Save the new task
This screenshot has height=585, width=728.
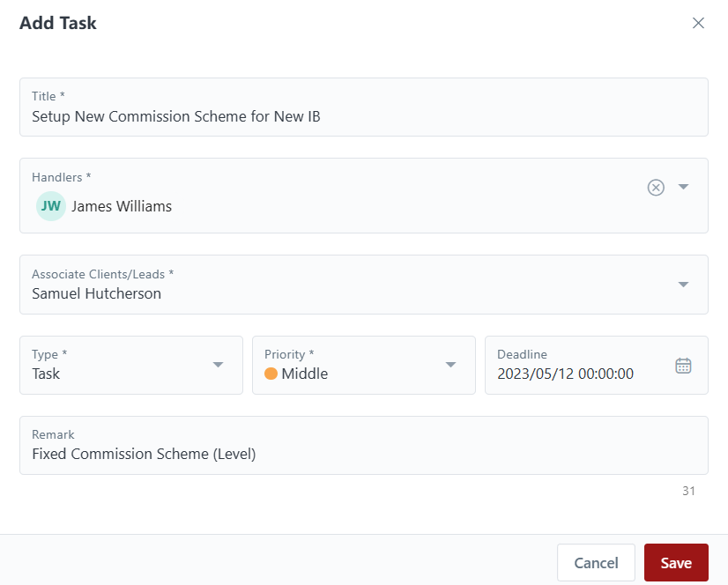[x=676, y=563]
